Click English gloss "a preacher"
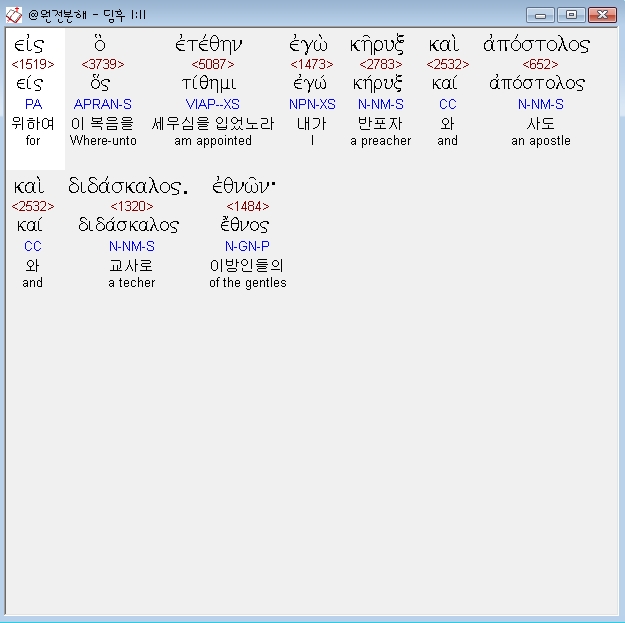Viewport: 625px width, 623px height. coord(380,141)
